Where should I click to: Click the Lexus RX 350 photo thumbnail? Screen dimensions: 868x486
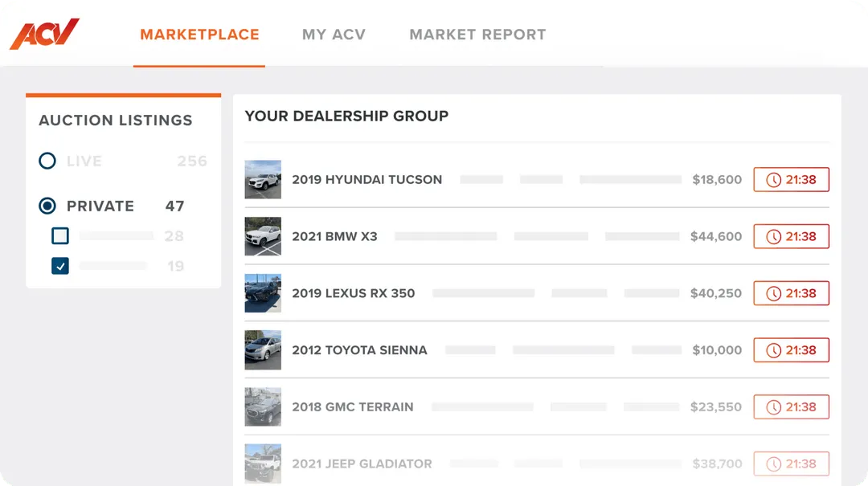click(263, 293)
